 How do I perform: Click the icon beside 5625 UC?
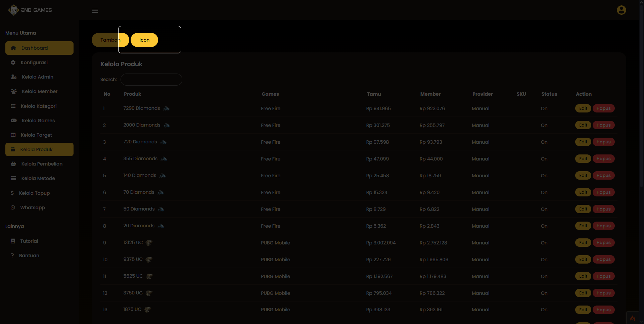click(149, 276)
